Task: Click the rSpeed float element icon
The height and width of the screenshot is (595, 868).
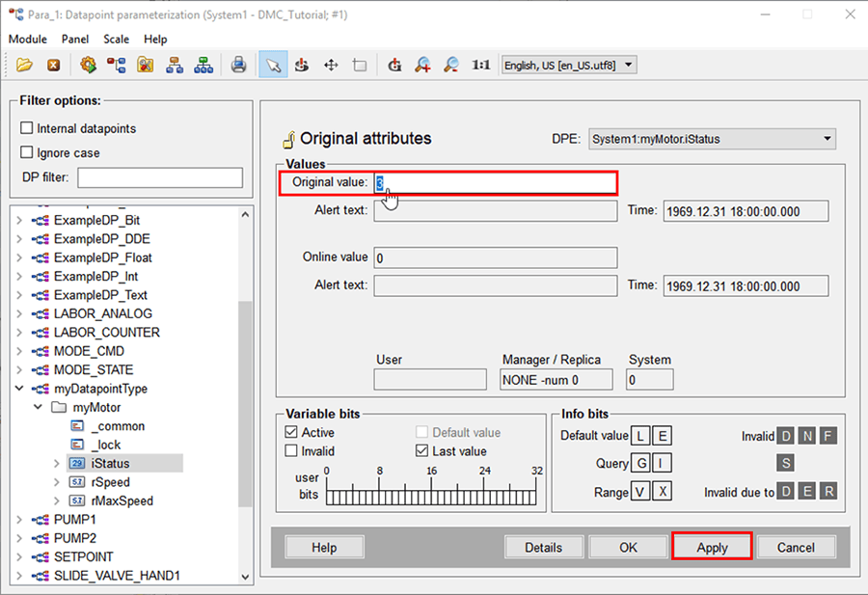Action: coord(77,482)
